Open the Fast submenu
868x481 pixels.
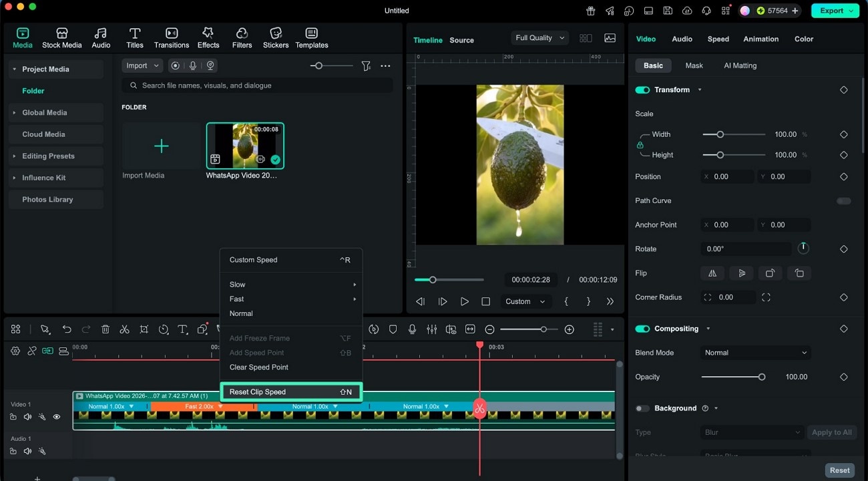290,299
